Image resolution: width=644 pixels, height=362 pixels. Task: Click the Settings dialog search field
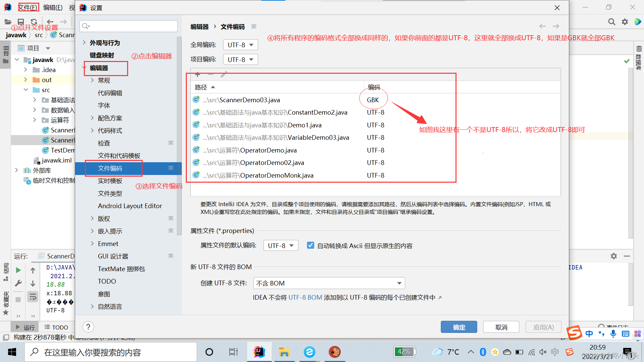point(128,26)
